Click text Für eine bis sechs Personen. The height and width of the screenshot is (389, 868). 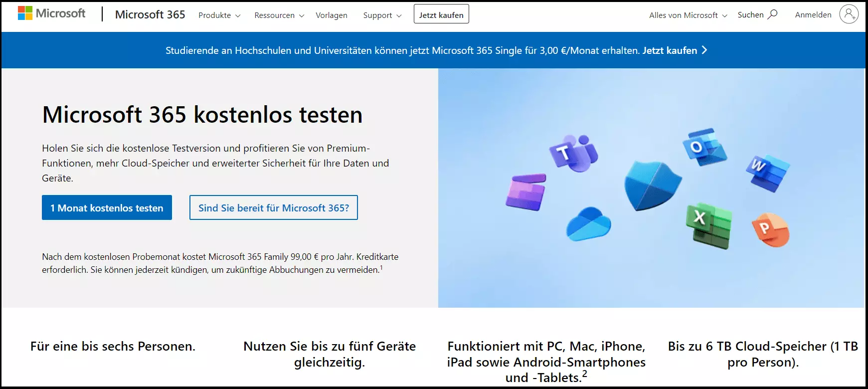[113, 346]
